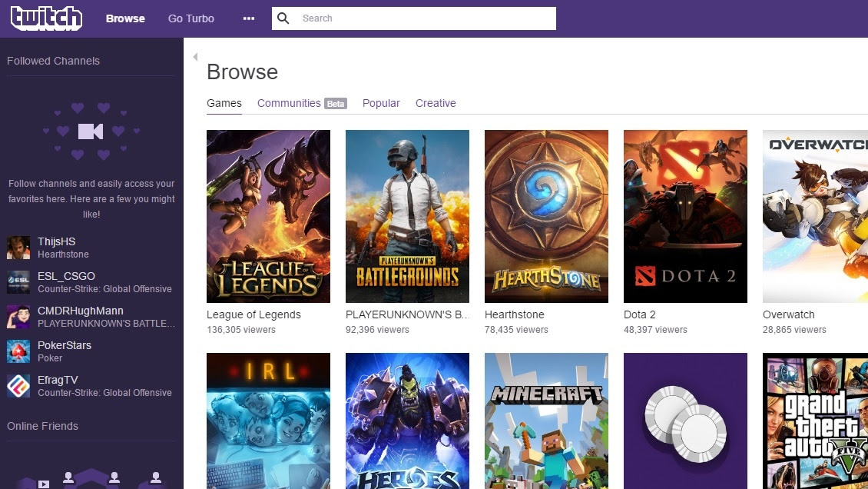Select the Games tab
The image size is (868, 489).
(224, 103)
